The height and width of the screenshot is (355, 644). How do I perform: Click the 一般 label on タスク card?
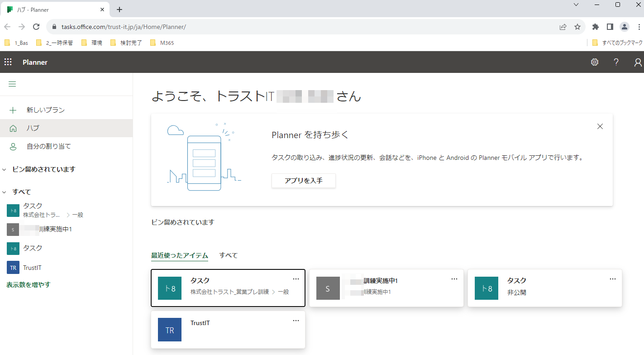(x=283, y=292)
